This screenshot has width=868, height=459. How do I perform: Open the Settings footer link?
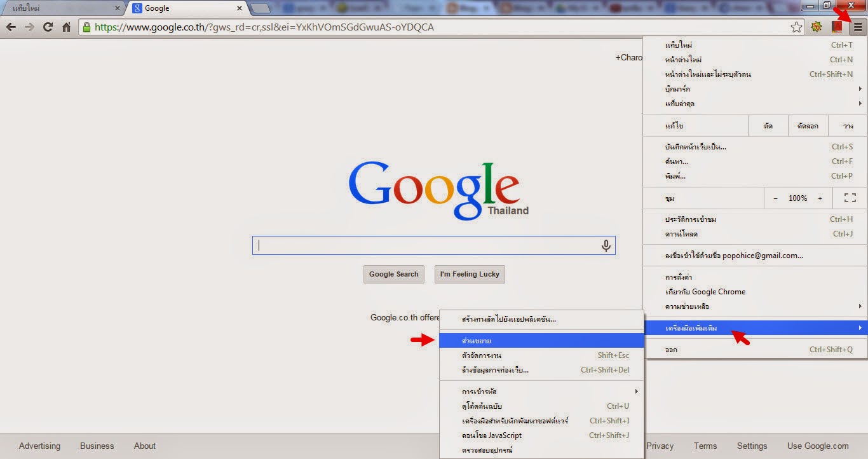tap(752, 446)
